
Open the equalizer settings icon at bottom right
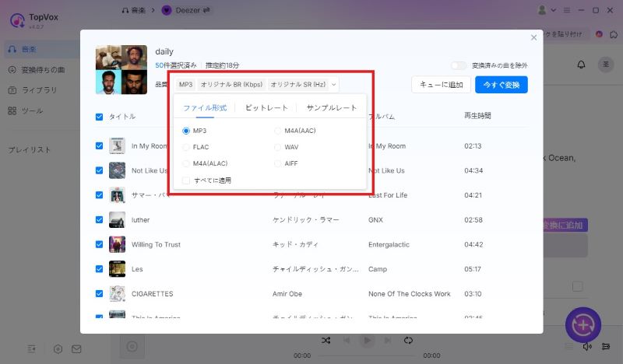pos(606,347)
